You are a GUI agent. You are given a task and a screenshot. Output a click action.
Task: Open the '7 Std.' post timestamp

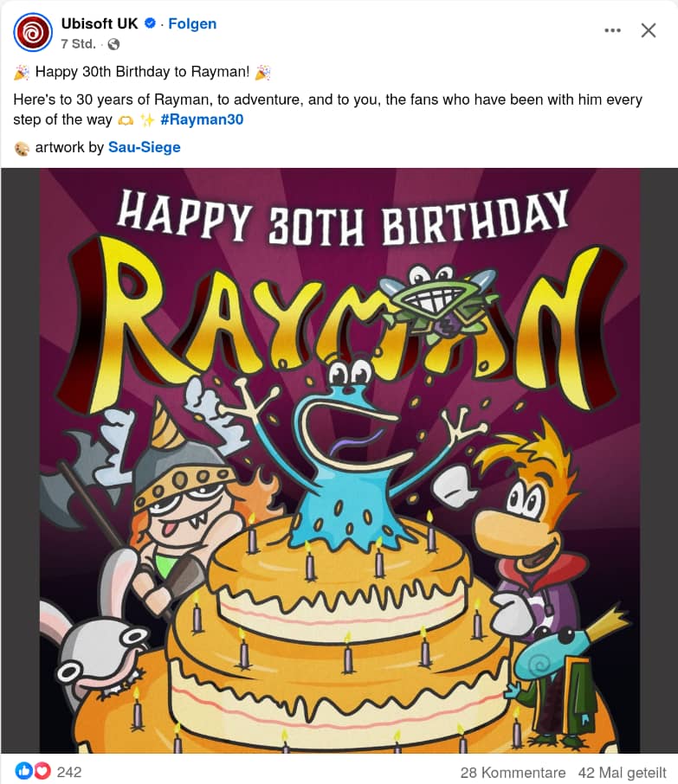[79, 44]
